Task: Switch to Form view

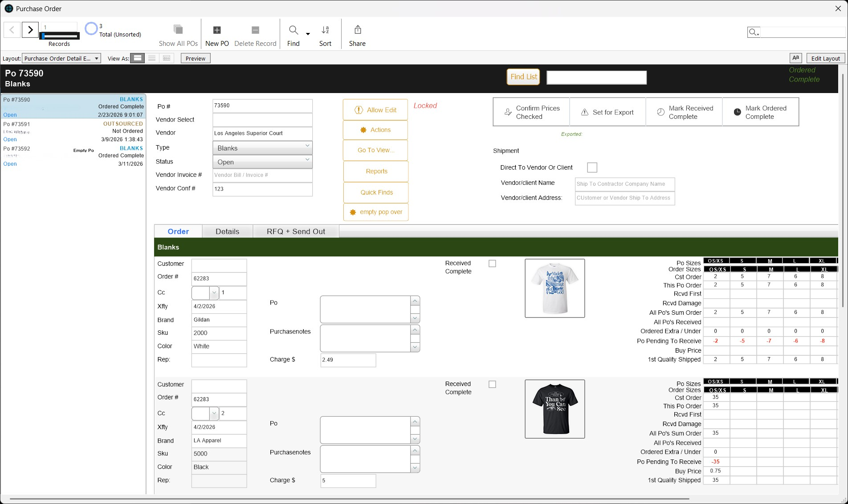Action: pos(138,58)
